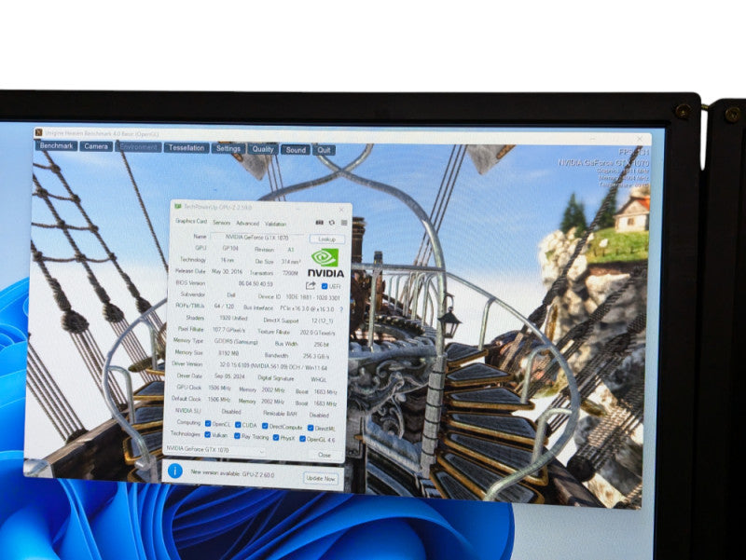
Task: Toggle the Ray Tracing checkbox
Action: click(x=237, y=436)
